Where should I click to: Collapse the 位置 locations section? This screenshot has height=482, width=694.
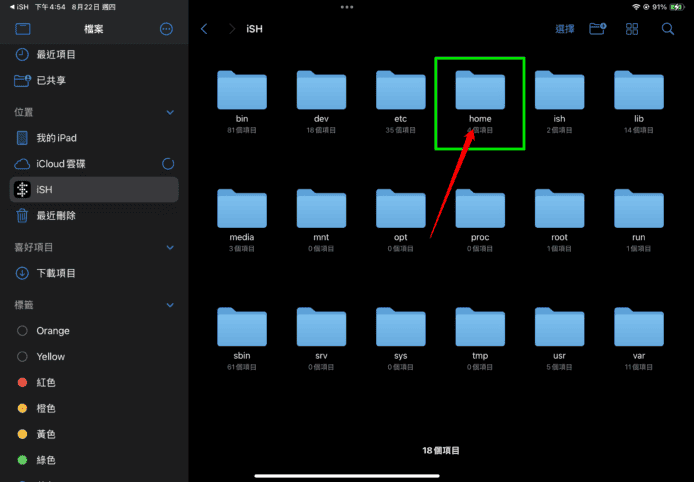169,112
